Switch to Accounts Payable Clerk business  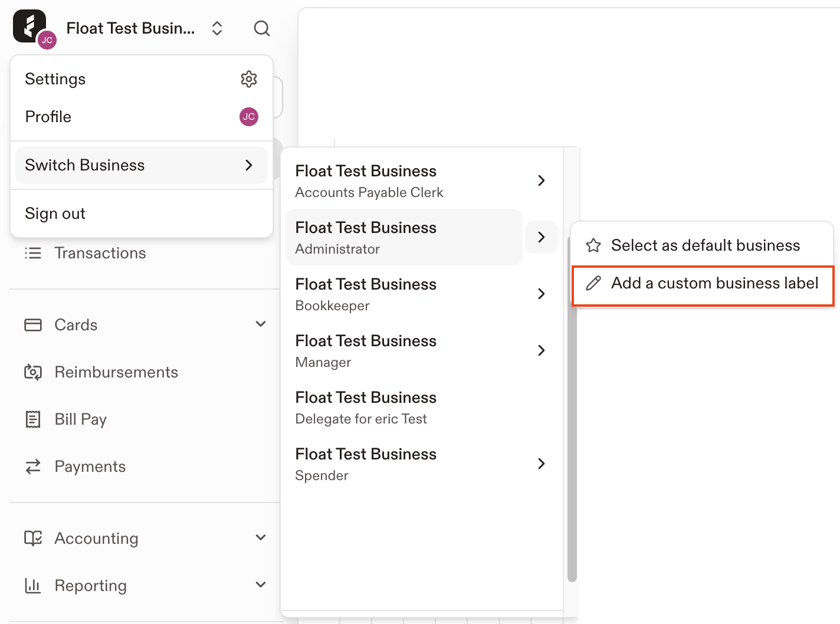pos(404,180)
